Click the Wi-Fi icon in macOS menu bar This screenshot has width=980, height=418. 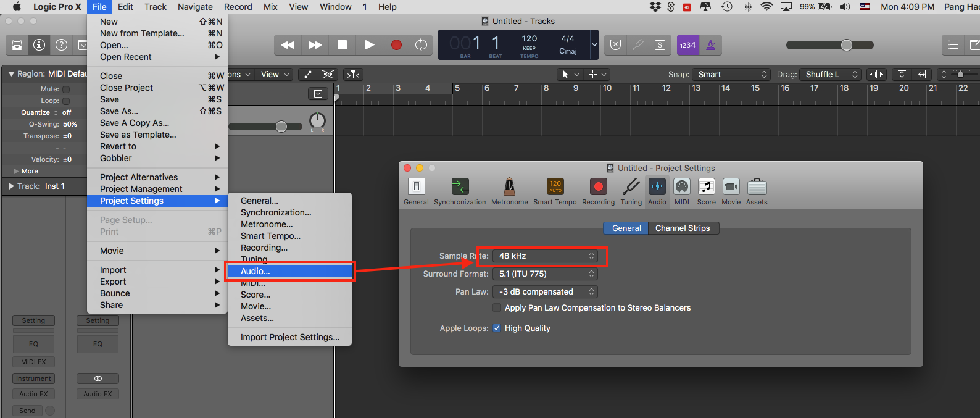click(x=766, y=7)
